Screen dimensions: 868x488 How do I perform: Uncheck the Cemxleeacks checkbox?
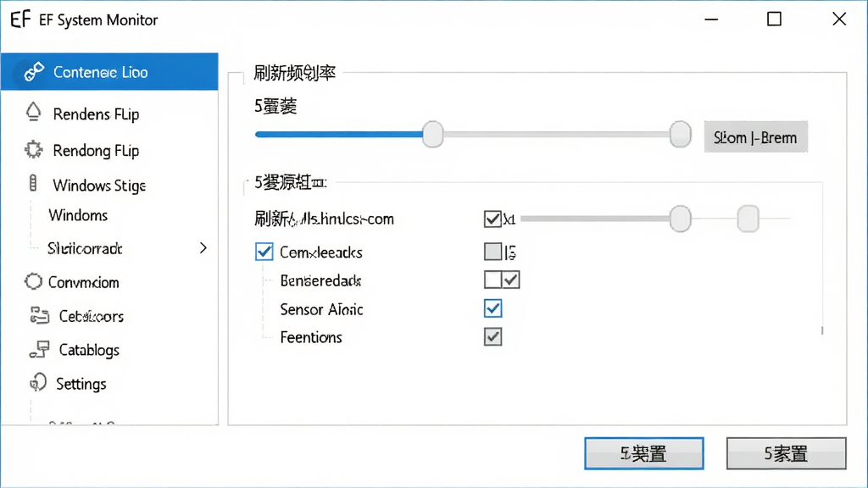264,252
